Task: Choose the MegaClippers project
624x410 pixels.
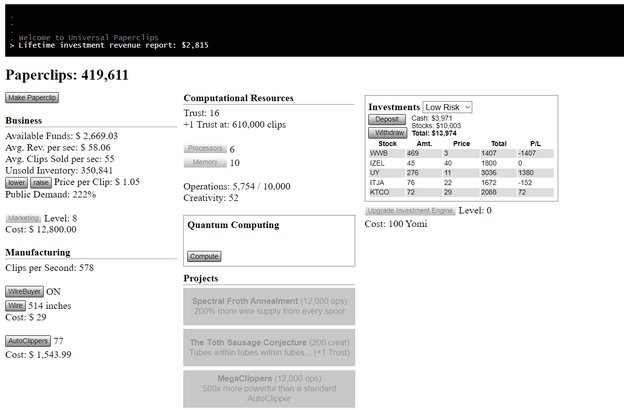Action: (x=268, y=388)
